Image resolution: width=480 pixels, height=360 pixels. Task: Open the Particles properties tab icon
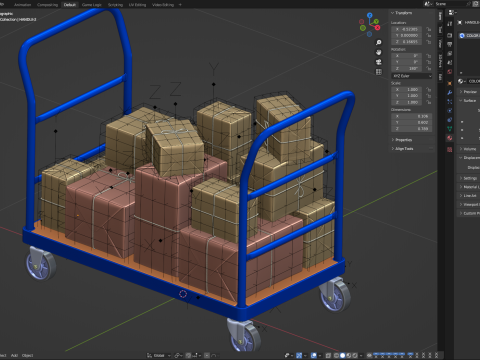tap(450, 101)
